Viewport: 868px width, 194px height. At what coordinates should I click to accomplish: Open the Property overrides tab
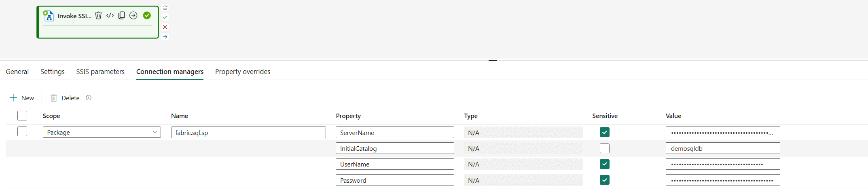(x=243, y=72)
